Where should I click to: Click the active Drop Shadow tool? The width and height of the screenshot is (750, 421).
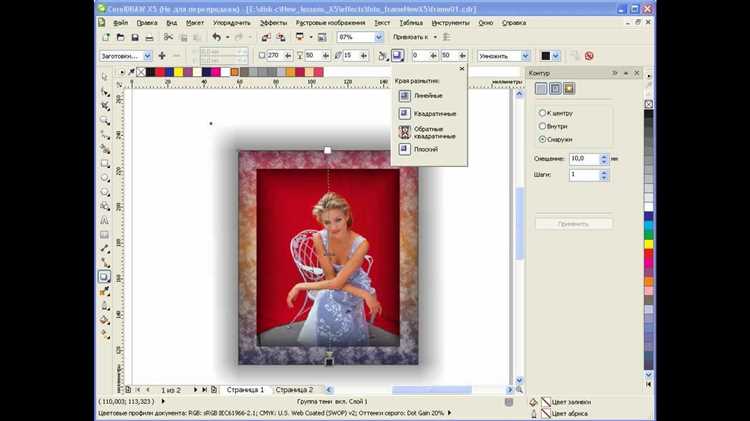[x=104, y=276]
